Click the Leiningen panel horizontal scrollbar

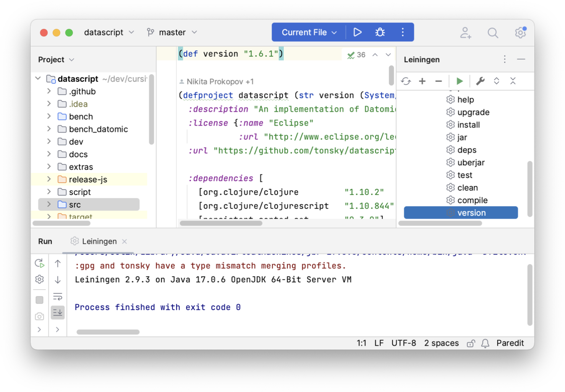click(440, 223)
